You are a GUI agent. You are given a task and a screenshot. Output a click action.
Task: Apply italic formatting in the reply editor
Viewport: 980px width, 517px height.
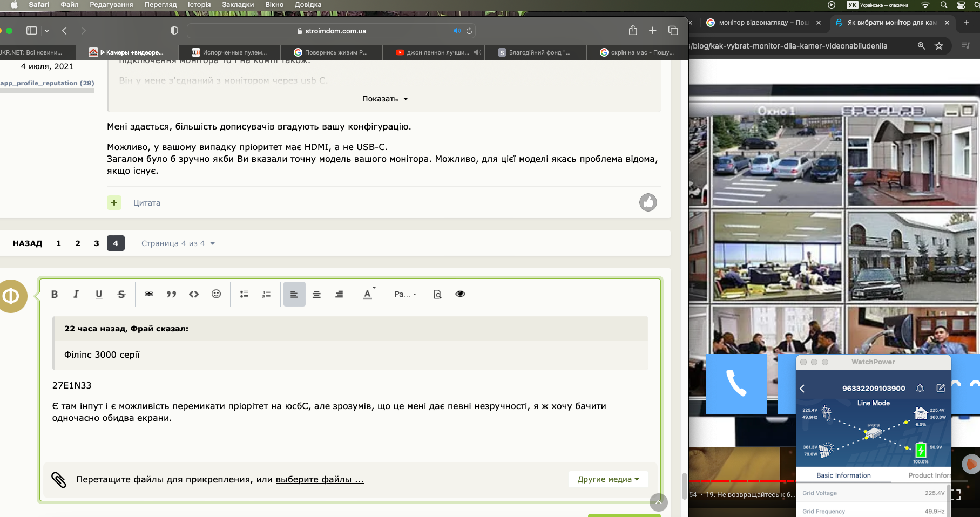click(x=76, y=294)
